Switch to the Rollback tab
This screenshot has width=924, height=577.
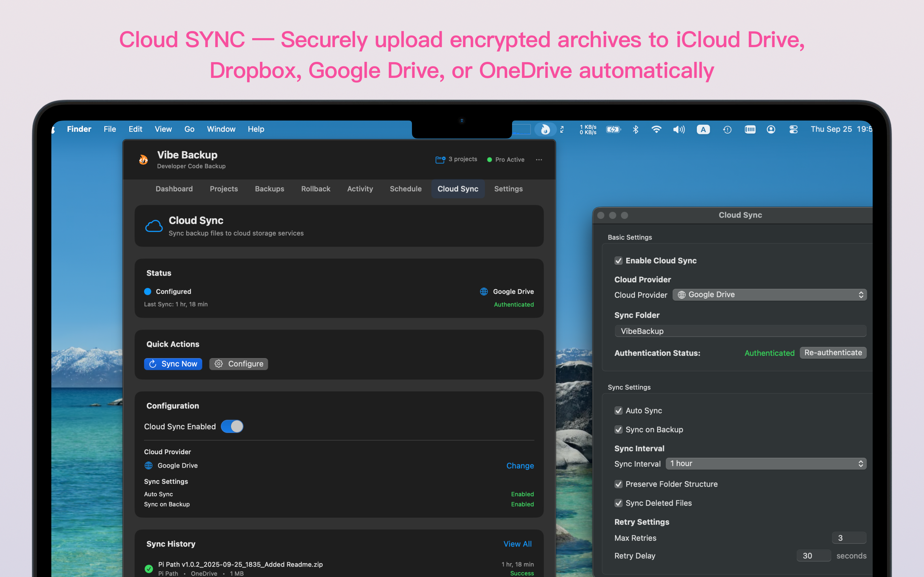[315, 189]
